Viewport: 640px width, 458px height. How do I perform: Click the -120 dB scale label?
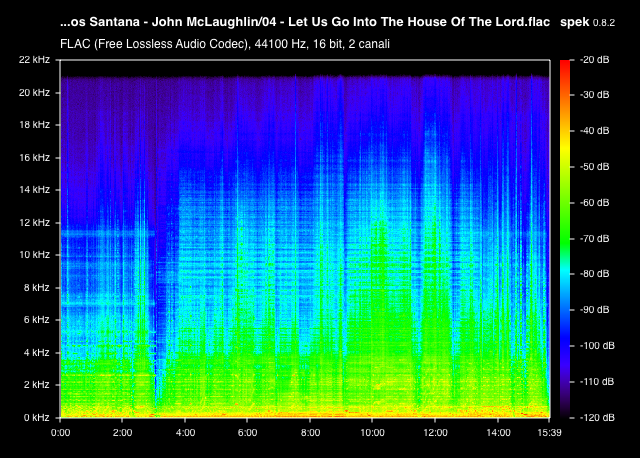(x=597, y=418)
